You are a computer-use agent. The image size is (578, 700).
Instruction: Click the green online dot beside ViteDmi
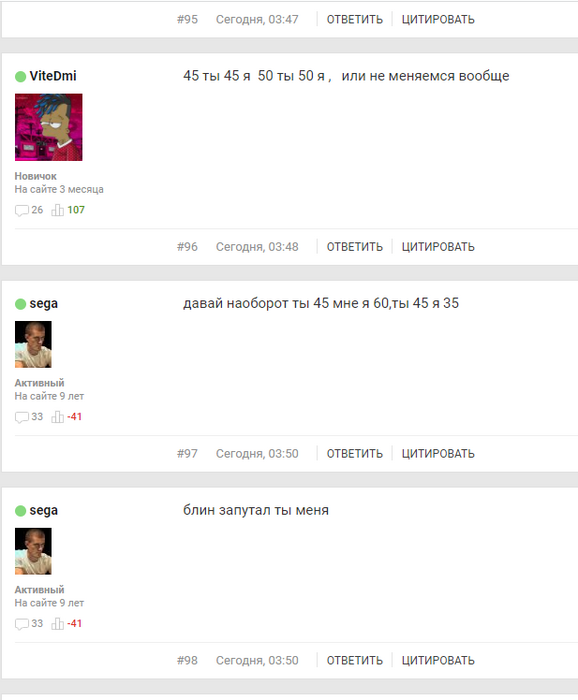21,76
